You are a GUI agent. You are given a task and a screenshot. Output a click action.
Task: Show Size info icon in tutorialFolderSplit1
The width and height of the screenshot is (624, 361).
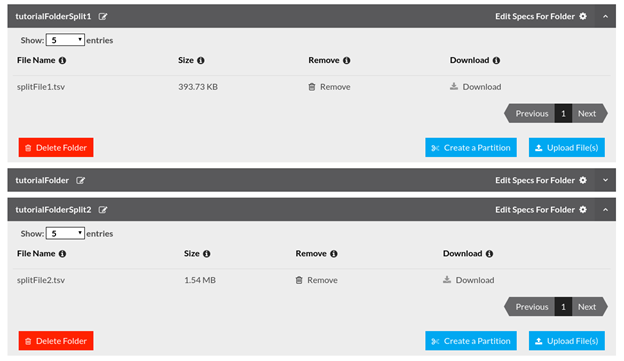pyautogui.click(x=201, y=60)
